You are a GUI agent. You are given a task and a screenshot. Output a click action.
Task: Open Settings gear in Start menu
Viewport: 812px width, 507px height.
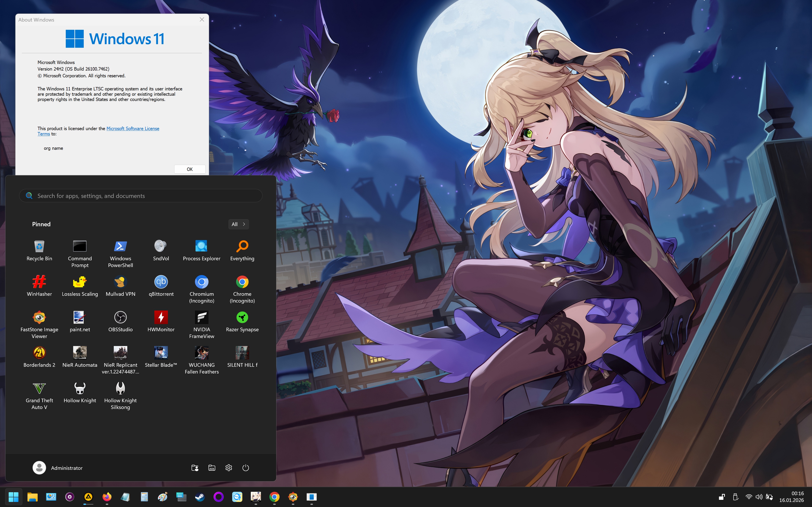[229, 468]
